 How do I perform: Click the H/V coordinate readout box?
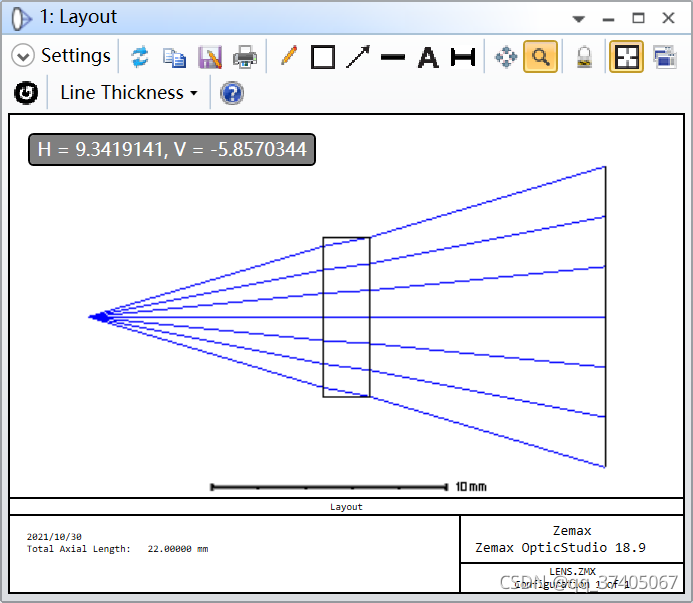pos(172,149)
